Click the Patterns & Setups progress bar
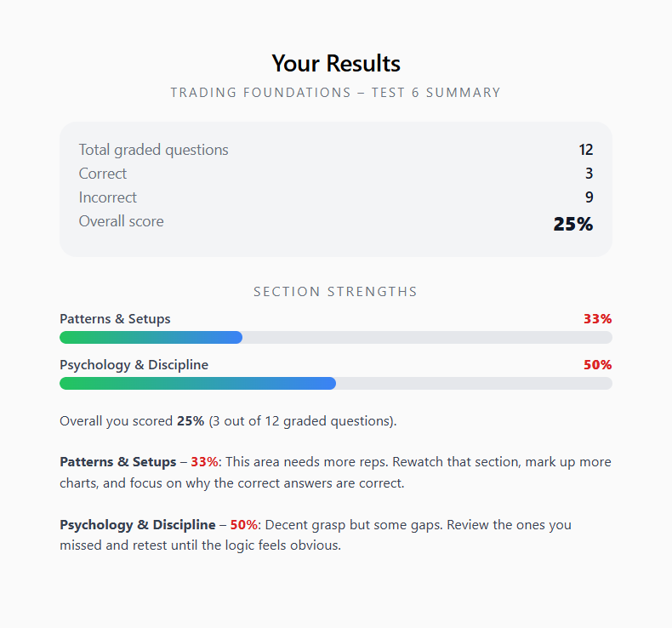Viewport: 672px width, 628px height. click(335, 337)
